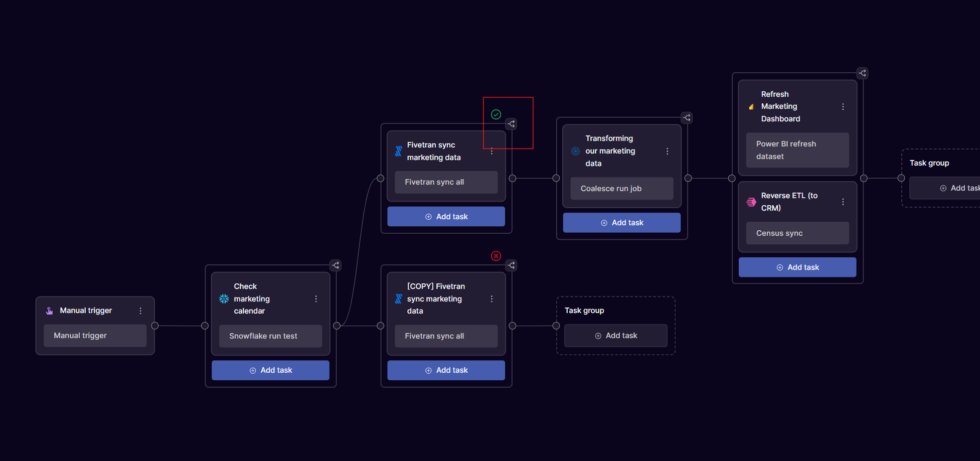Image resolution: width=980 pixels, height=461 pixels.
Task: Click 'Add task' inside the dashed Task group
Action: pos(616,335)
